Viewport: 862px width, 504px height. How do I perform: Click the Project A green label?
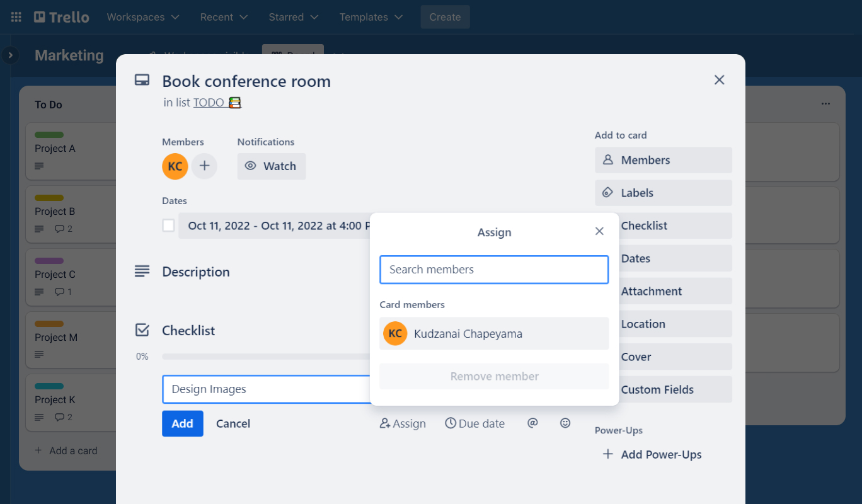coord(49,135)
